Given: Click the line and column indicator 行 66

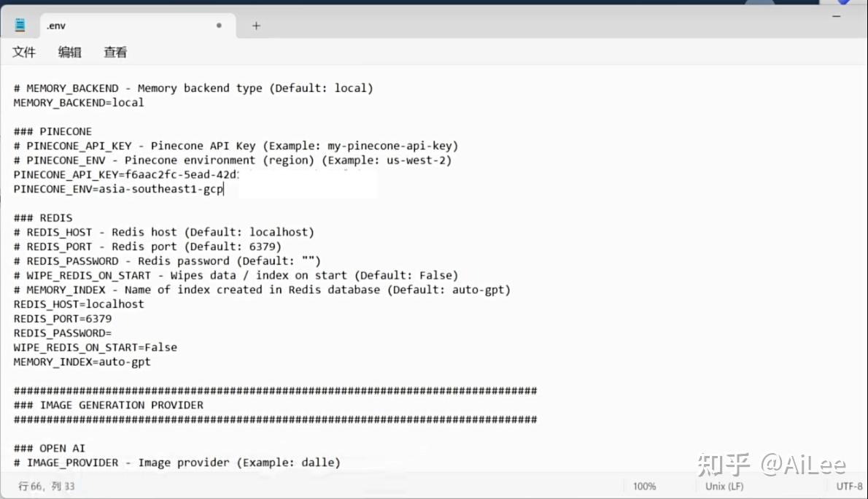Looking at the screenshot, I should pos(47,487).
